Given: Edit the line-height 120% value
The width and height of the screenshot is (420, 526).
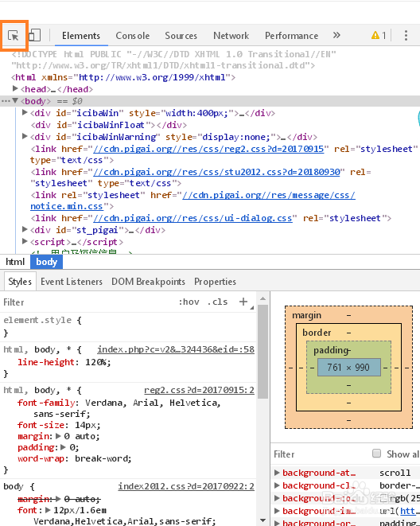Looking at the screenshot, I should coord(96,362).
